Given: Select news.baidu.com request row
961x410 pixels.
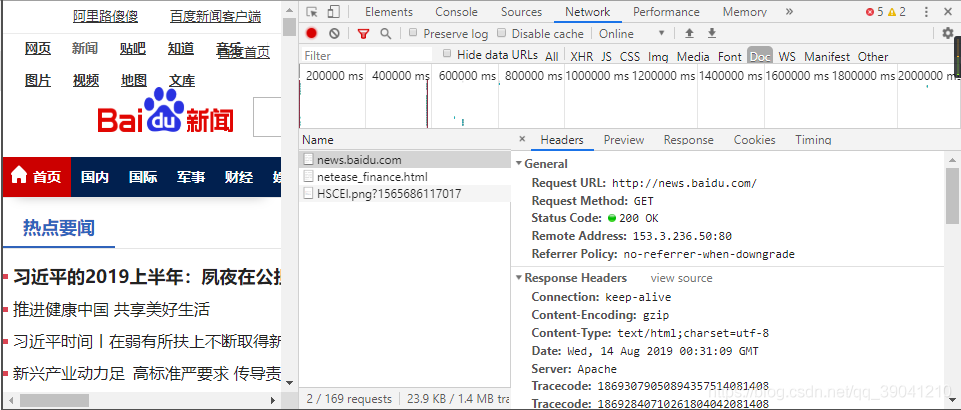Looking at the screenshot, I should click(x=406, y=160).
